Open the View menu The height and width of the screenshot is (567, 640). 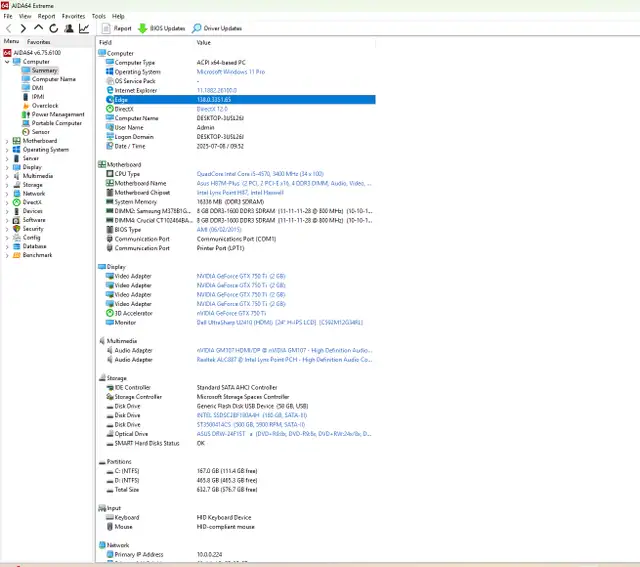tap(25, 16)
